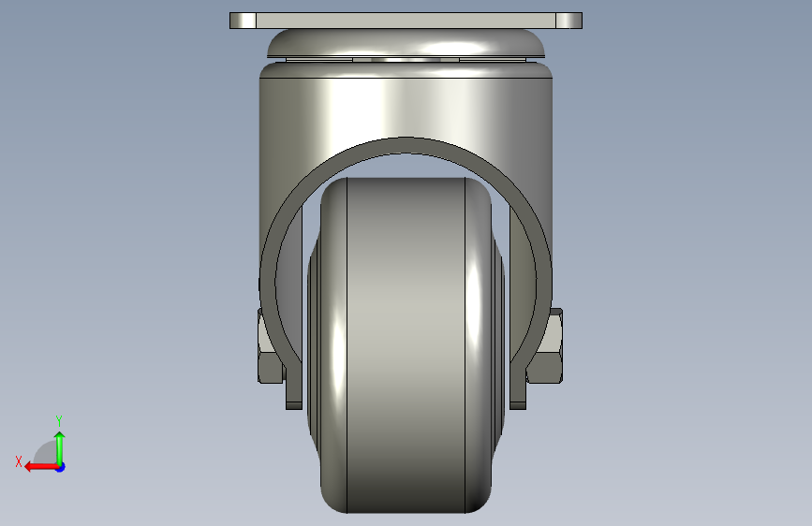Click the green Y axis arrow

tap(60, 447)
